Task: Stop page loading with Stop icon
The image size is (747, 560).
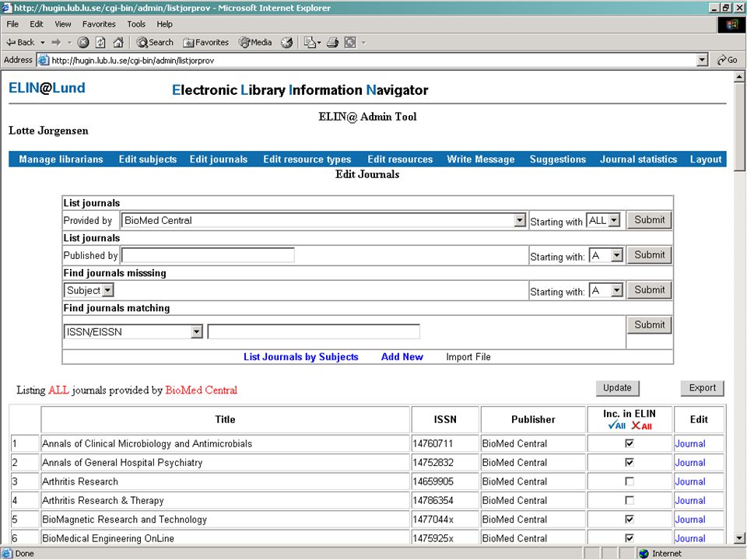Action: [x=83, y=42]
